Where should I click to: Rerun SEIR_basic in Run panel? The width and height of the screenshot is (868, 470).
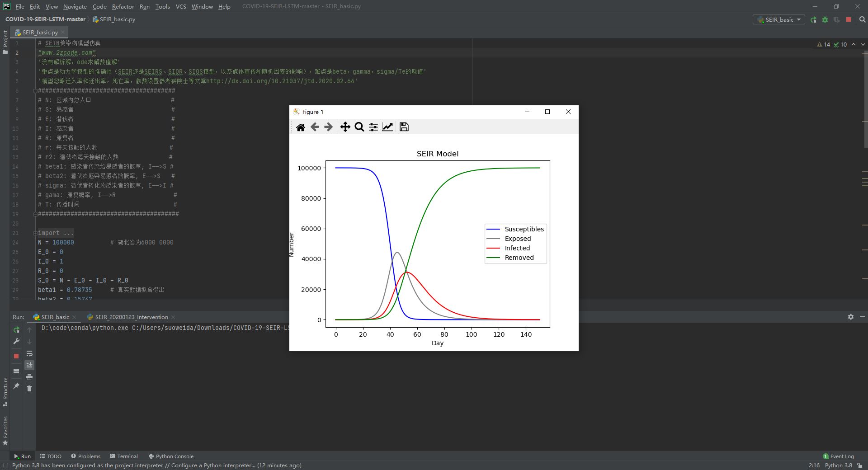click(x=16, y=330)
